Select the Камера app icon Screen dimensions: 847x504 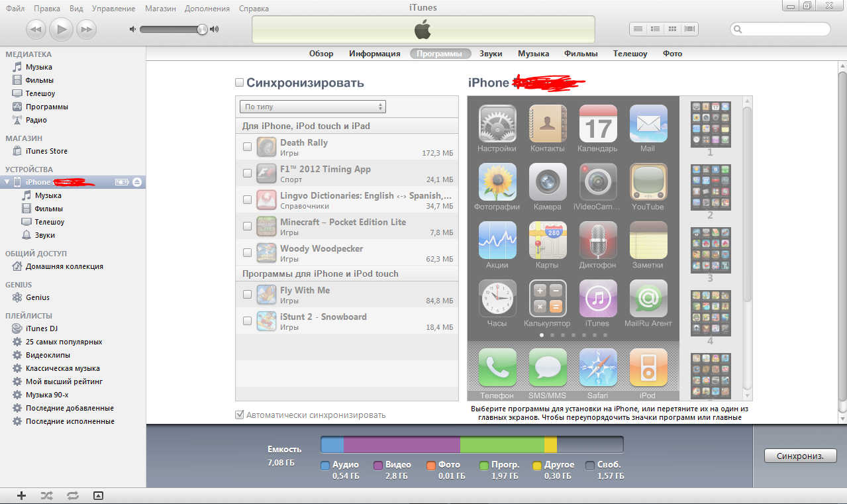(x=548, y=182)
